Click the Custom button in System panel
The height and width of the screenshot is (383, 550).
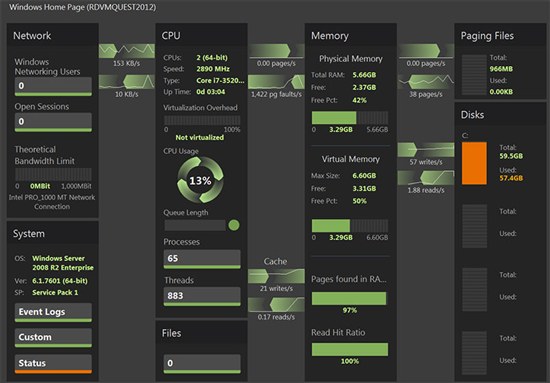(53, 338)
